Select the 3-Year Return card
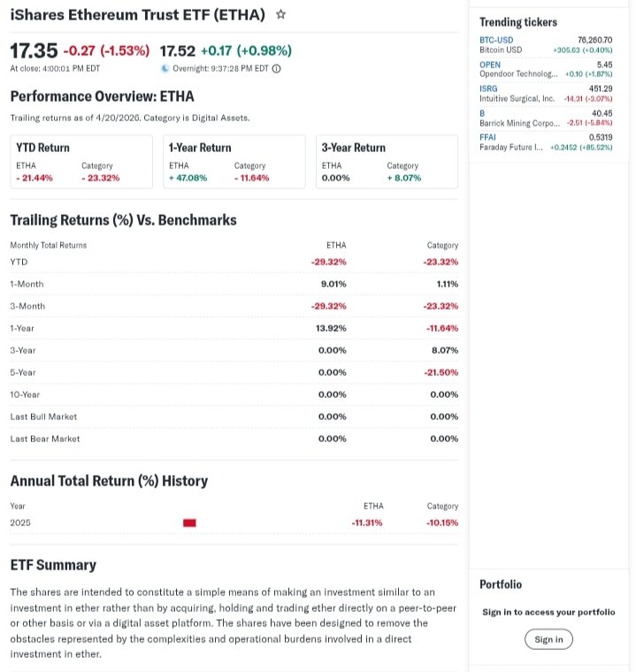This screenshot has width=636, height=672. [x=387, y=162]
